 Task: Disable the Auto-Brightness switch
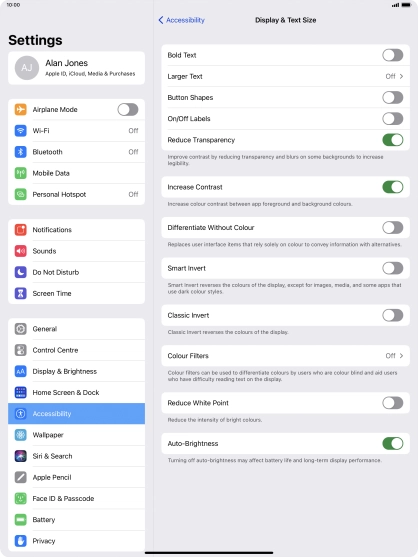coord(392,443)
